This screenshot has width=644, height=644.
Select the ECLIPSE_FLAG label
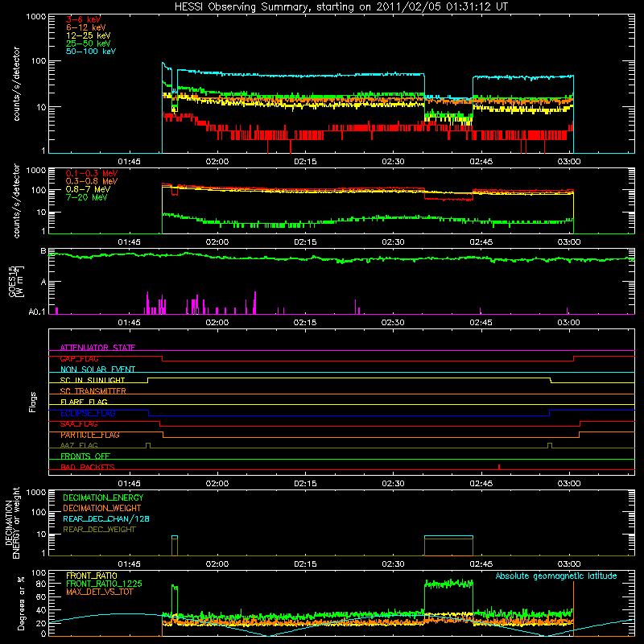click(x=88, y=413)
